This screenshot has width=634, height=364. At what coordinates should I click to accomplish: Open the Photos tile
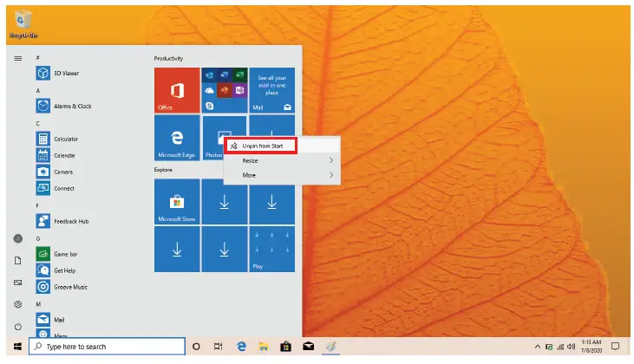point(212,138)
